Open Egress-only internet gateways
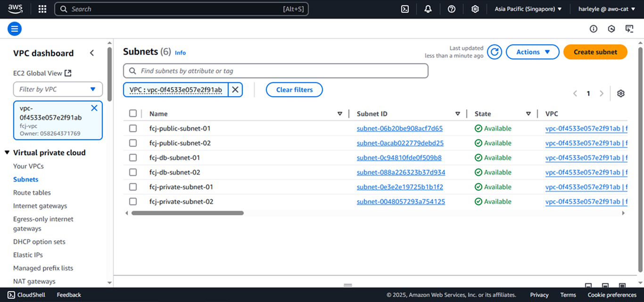 click(x=43, y=224)
